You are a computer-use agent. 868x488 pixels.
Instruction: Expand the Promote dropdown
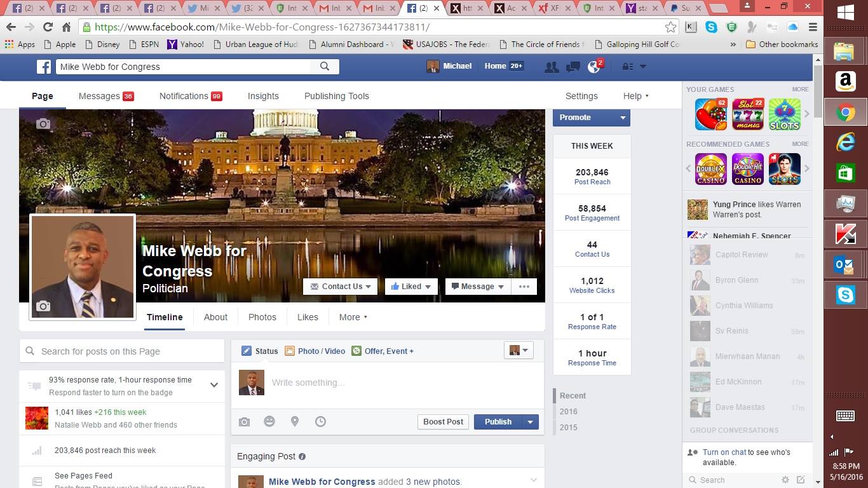point(623,118)
